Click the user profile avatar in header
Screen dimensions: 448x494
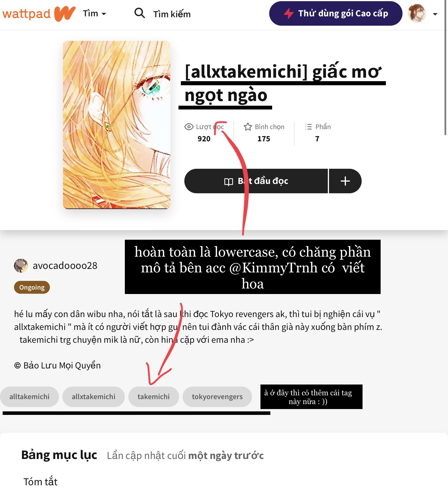pyautogui.click(x=417, y=13)
